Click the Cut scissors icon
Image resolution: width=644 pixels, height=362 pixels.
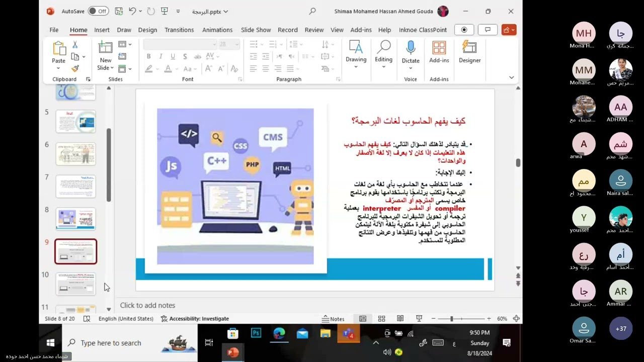(x=75, y=45)
